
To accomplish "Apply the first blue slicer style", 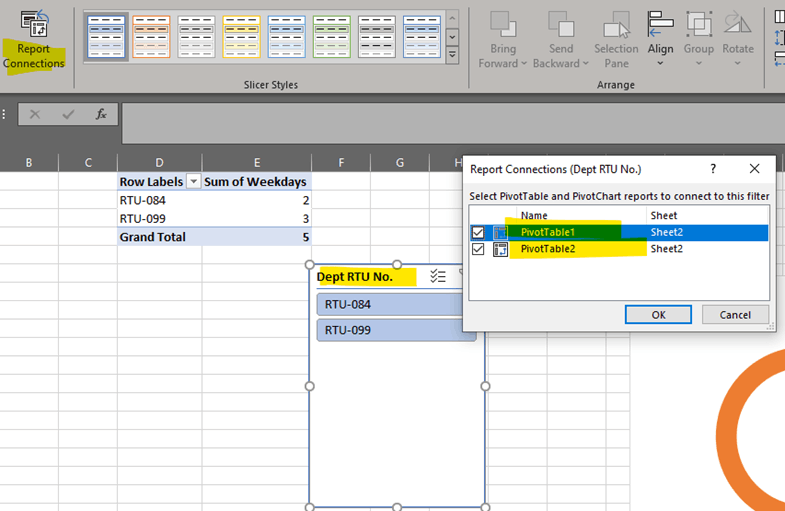I will 106,37.
